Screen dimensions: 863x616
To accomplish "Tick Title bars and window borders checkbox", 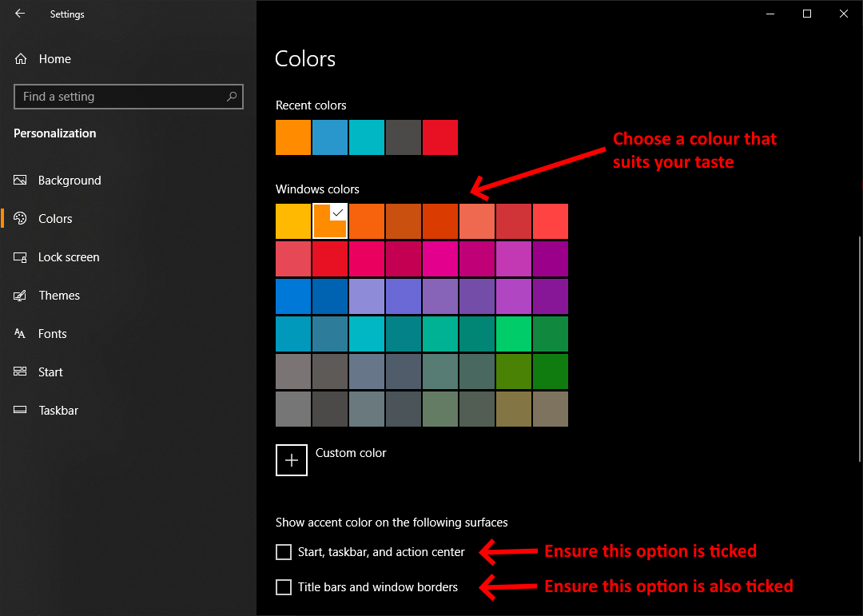I will tap(284, 586).
